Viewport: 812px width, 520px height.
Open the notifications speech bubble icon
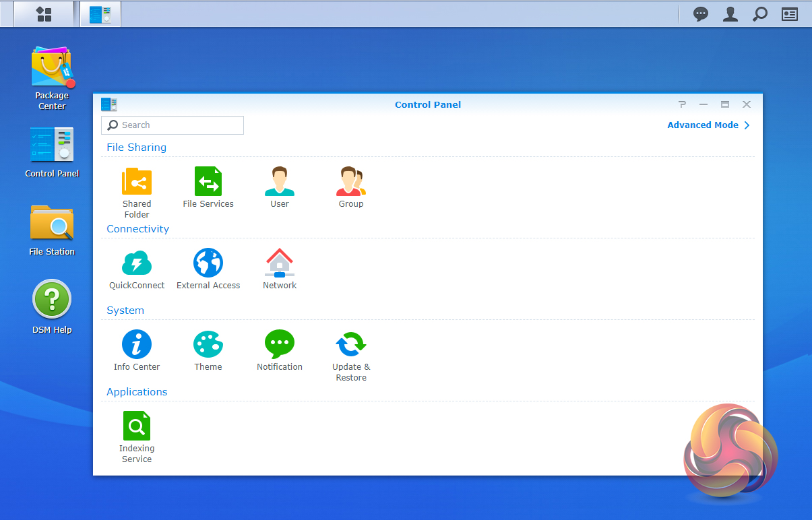(701, 14)
